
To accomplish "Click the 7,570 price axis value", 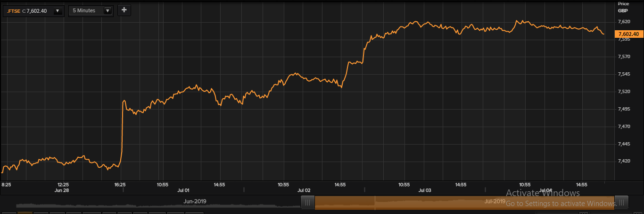I will click(x=625, y=57).
